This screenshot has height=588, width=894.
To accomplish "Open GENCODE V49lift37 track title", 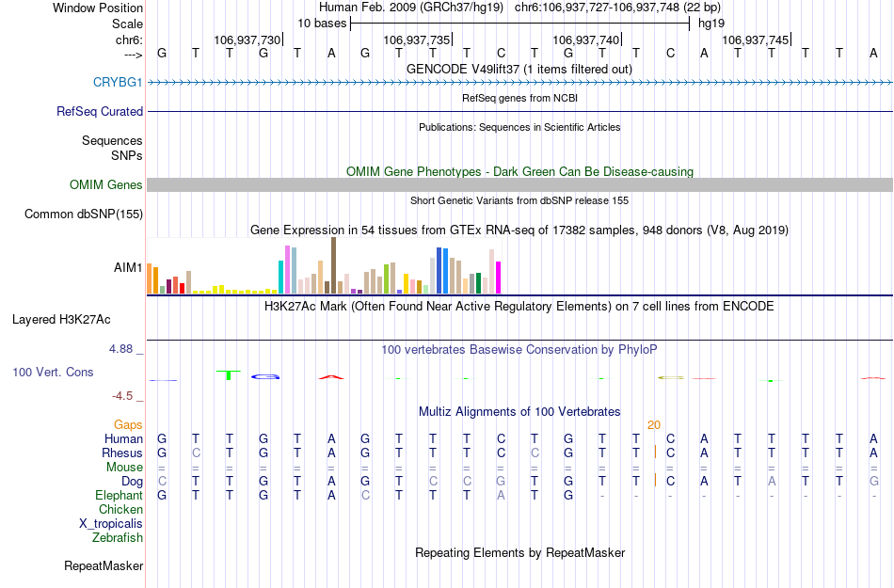I will [x=519, y=69].
